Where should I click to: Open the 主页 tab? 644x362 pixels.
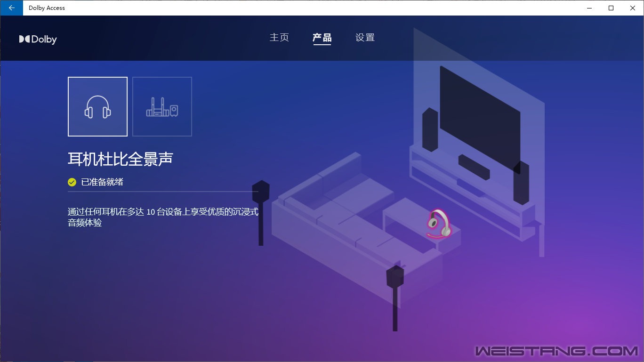[x=279, y=38]
